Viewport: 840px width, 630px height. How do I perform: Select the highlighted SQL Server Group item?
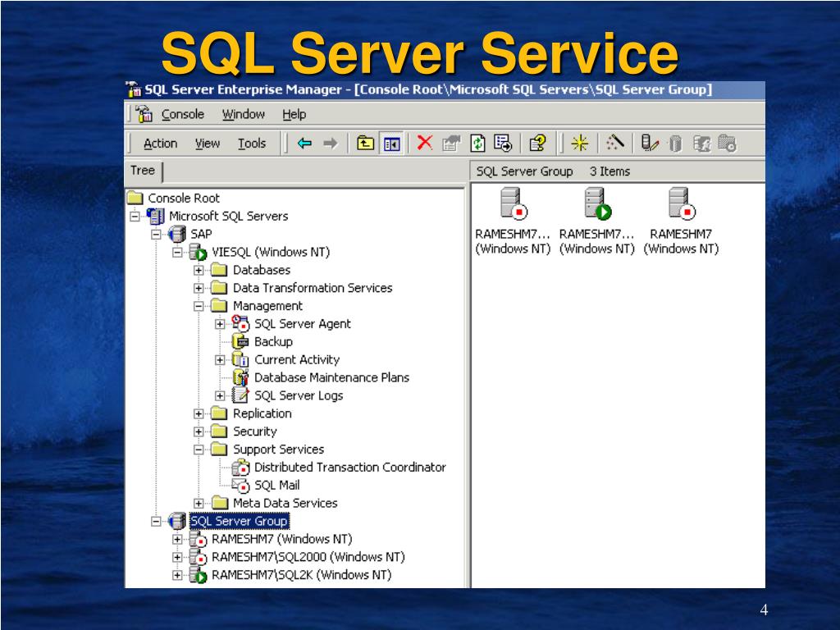239,521
